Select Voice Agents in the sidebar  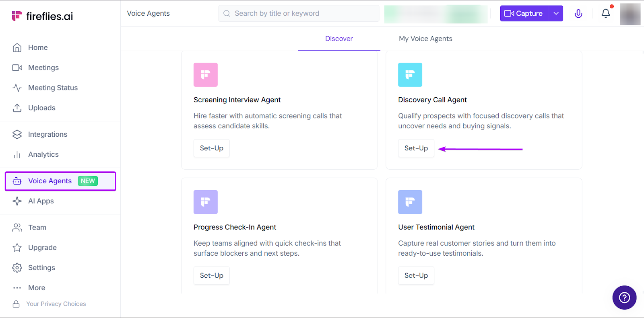(60, 181)
